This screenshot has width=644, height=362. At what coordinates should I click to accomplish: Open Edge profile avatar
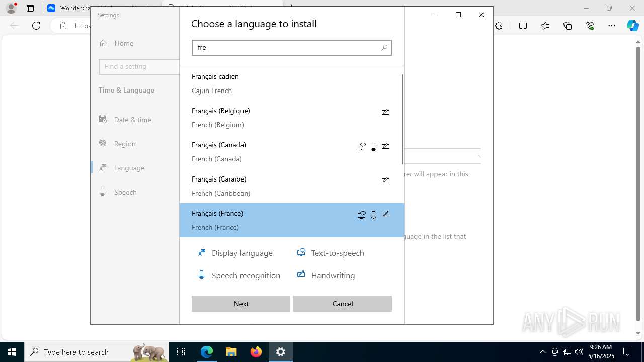point(11,8)
